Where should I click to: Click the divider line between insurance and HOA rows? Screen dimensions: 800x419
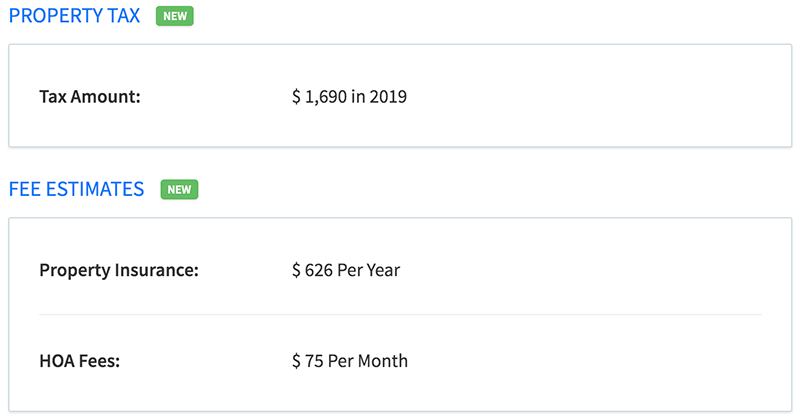tap(400, 315)
